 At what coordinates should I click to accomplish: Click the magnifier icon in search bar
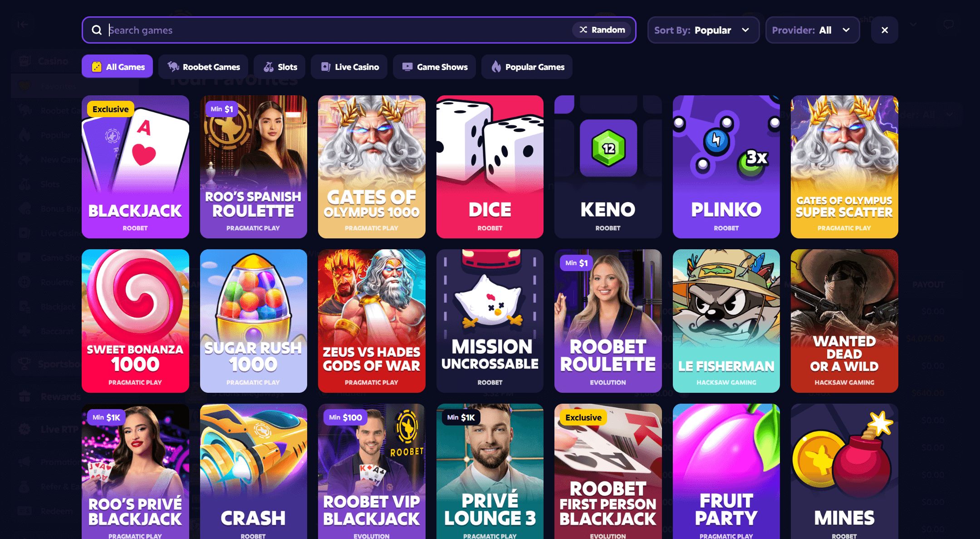click(x=97, y=30)
